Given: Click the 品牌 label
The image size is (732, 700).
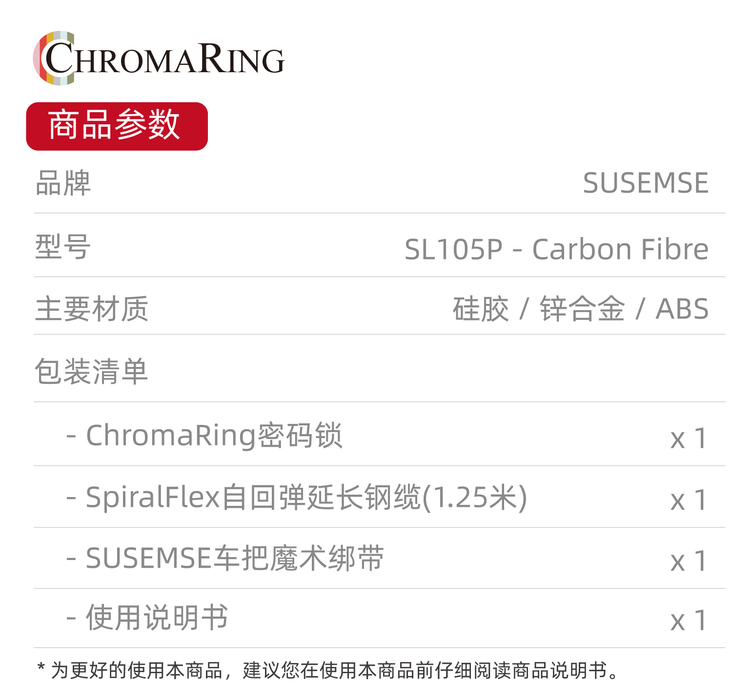Looking at the screenshot, I should [63, 183].
